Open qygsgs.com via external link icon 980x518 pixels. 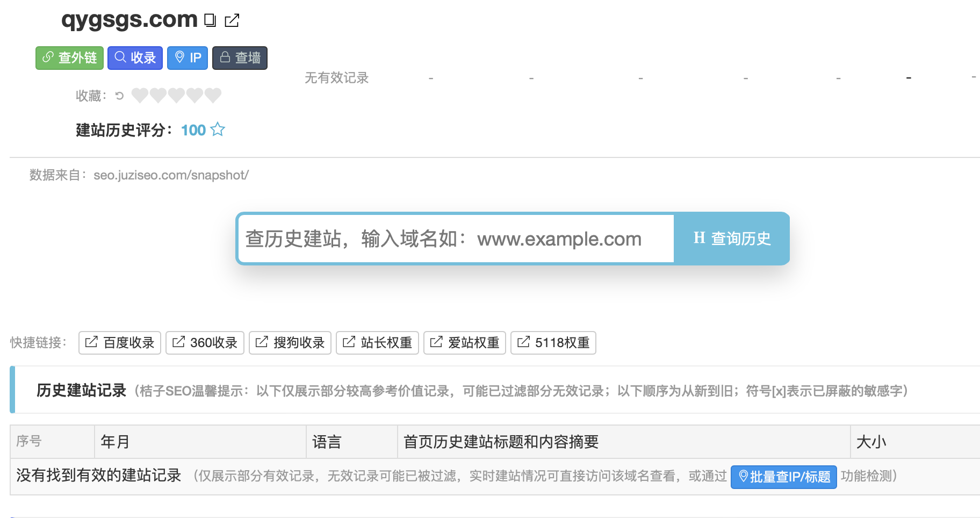232,20
